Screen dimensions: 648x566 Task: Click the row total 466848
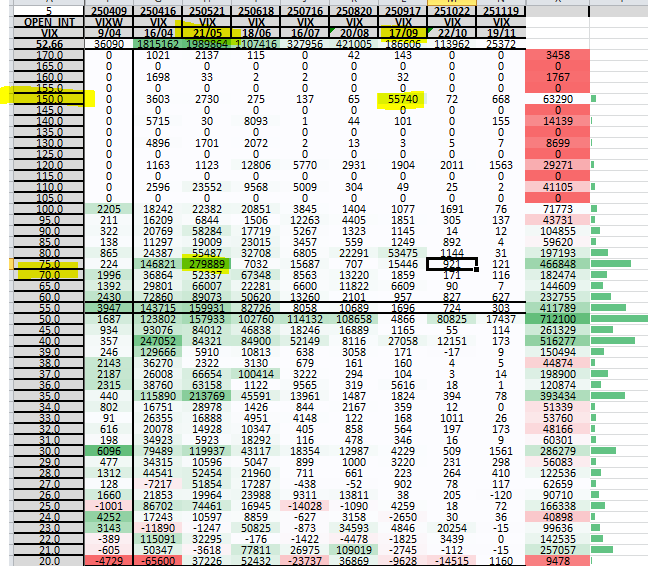click(557, 264)
